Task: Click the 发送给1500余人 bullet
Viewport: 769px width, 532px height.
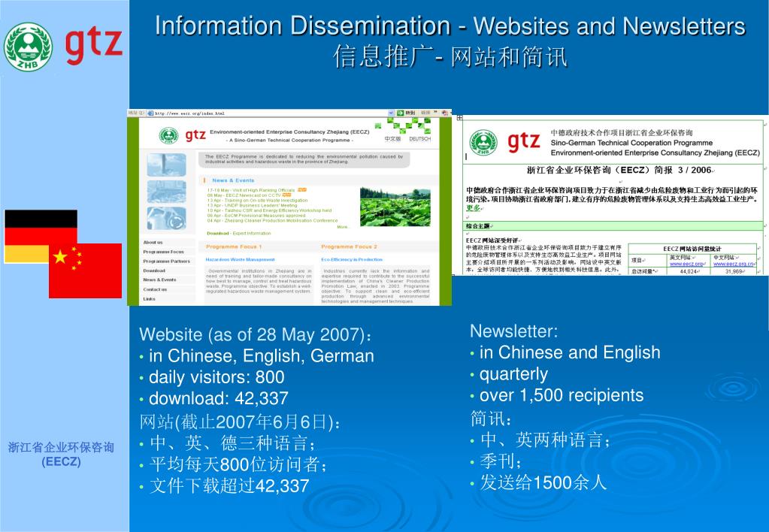Action: click(543, 482)
